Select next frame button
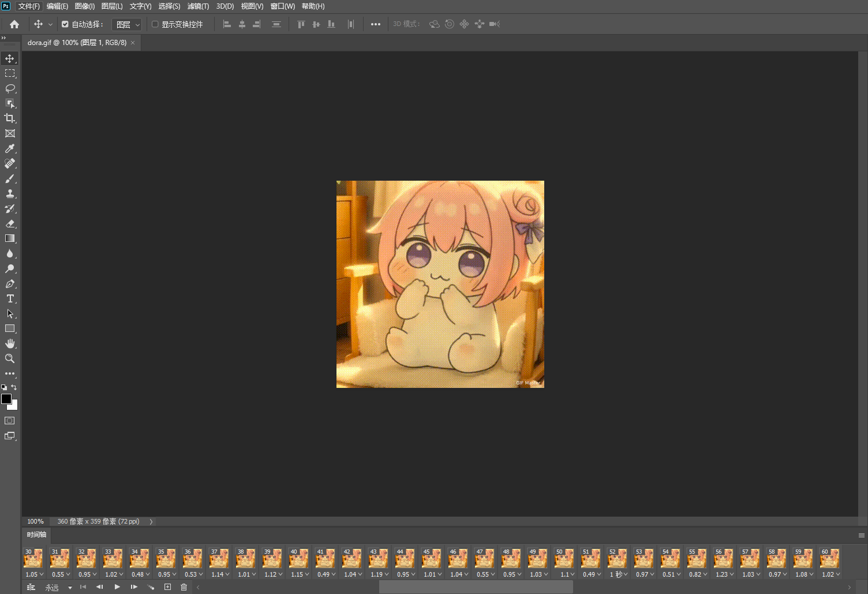 134,587
